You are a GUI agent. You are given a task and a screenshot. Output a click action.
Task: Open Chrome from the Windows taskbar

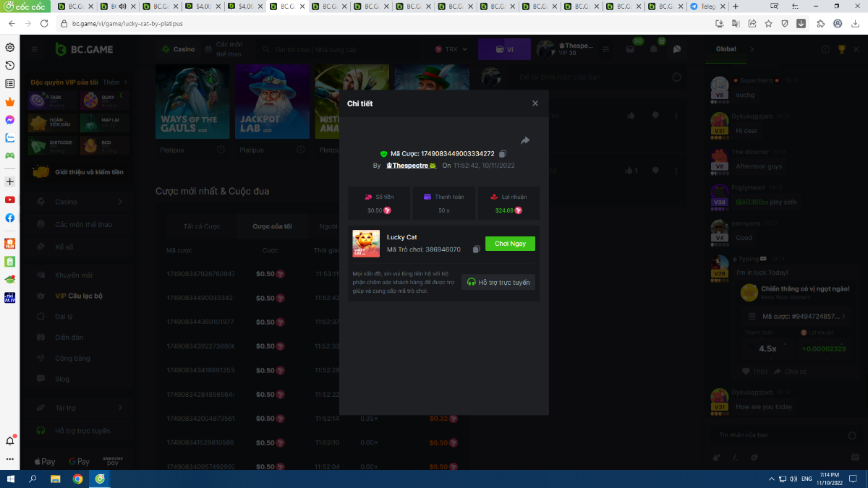tap(77, 479)
